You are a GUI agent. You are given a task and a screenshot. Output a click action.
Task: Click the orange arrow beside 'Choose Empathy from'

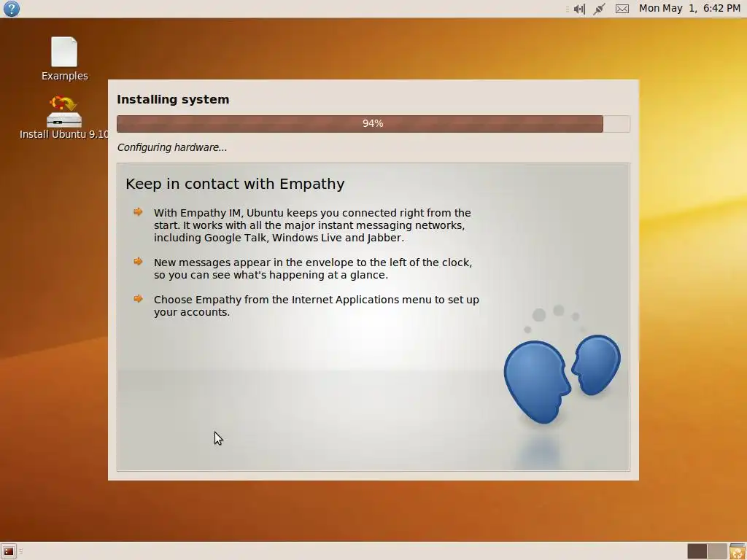tap(138, 298)
